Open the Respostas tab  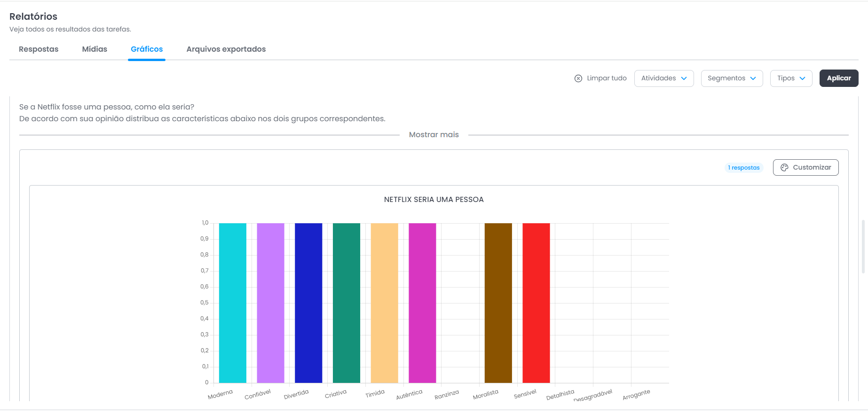tap(39, 49)
